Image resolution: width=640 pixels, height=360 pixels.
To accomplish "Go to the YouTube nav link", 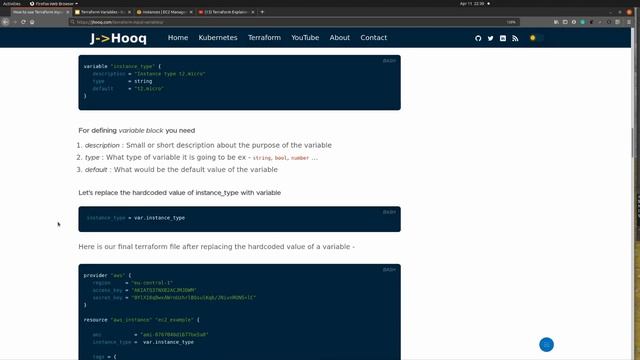I will [x=305, y=38].
